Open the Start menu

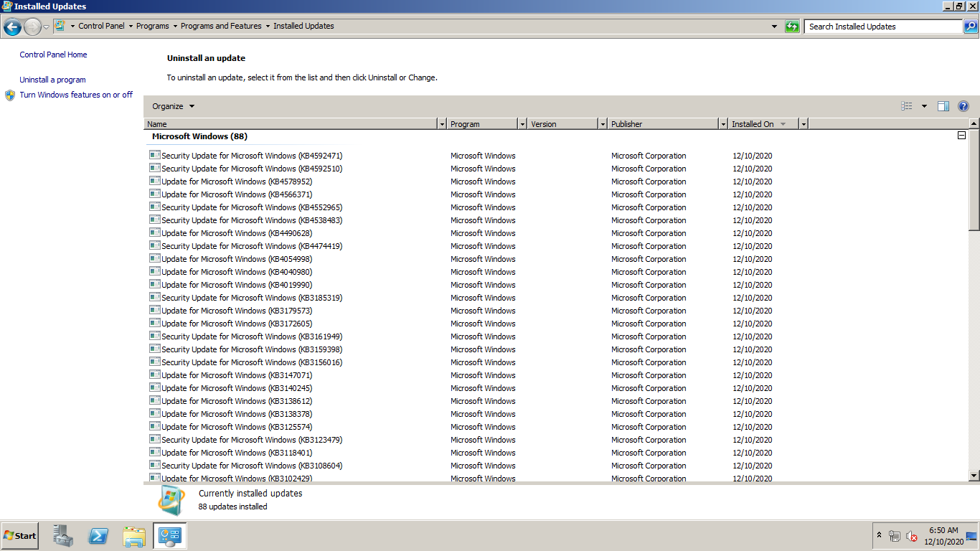pos(20,536)
